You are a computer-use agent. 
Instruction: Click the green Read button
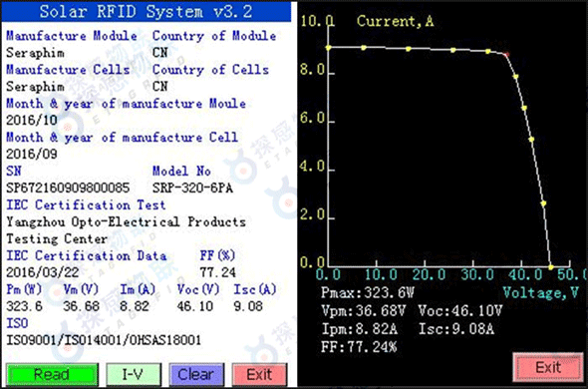pos(52,374)
